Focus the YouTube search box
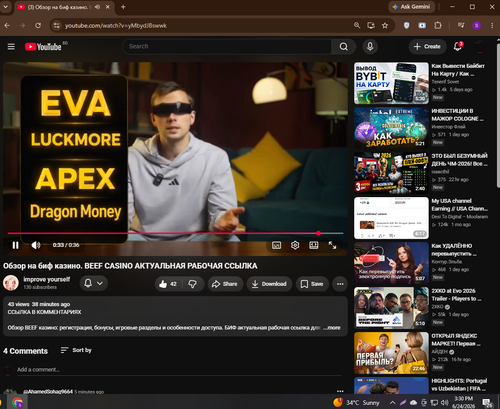This screenshot has width=500, height=409. 227,47
